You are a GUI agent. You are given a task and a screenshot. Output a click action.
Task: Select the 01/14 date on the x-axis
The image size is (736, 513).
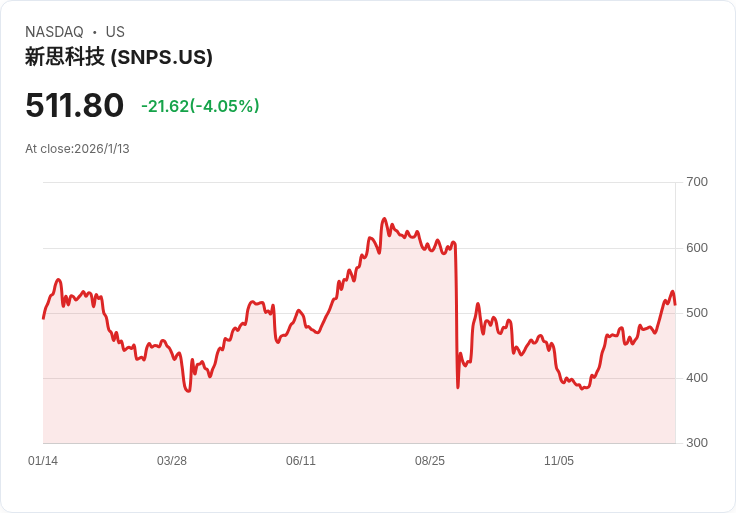(x=43, y=461)
